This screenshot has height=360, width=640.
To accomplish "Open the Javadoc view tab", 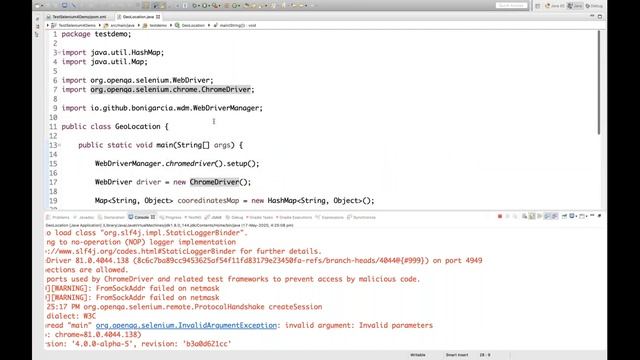I will coord(84,217).
